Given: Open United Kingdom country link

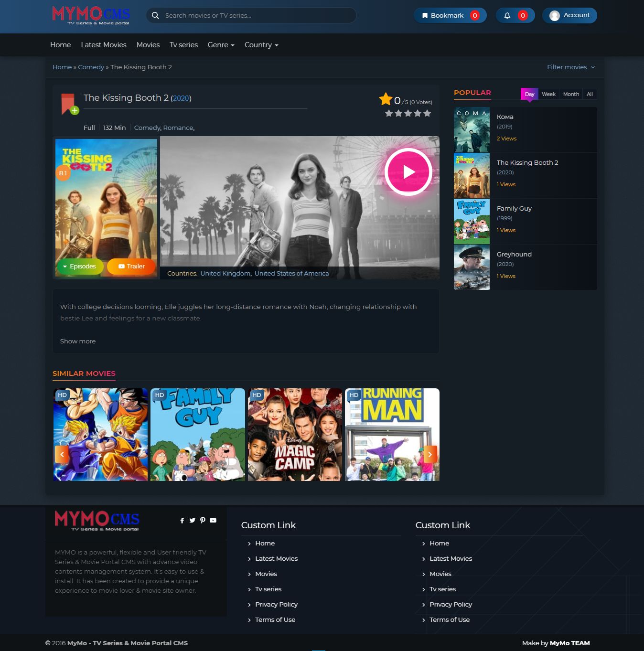Looking at the screenshot, I should tap(225, 273).
